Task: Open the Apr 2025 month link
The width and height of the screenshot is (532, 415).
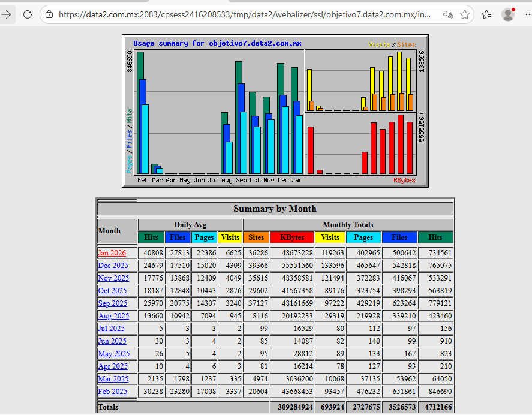Action: pos(113,366)
